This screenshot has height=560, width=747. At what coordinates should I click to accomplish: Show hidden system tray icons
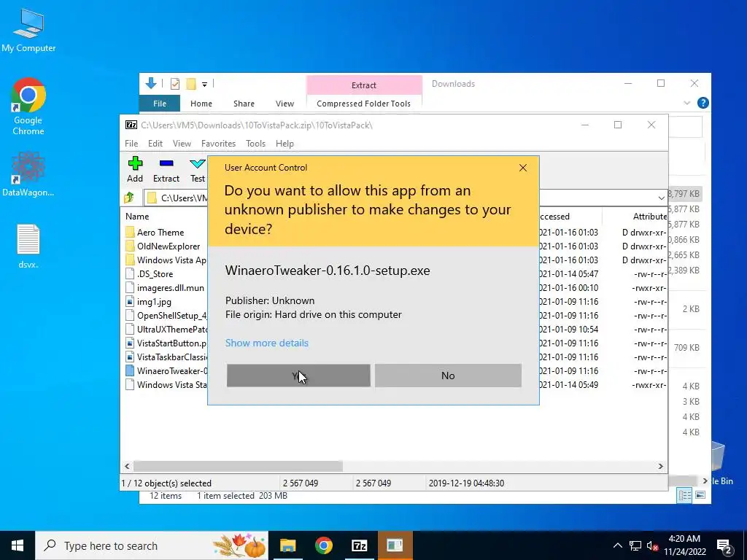click(617, 545)
